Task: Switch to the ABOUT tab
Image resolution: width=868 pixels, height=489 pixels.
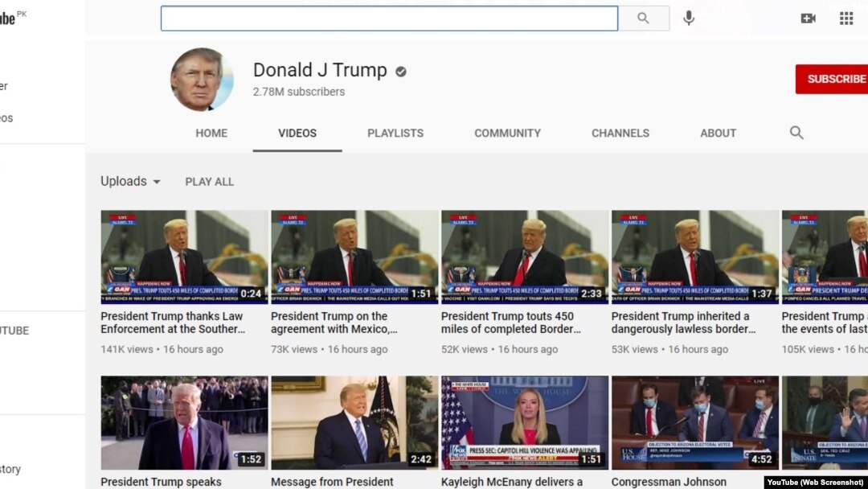Action: (718, 133)
